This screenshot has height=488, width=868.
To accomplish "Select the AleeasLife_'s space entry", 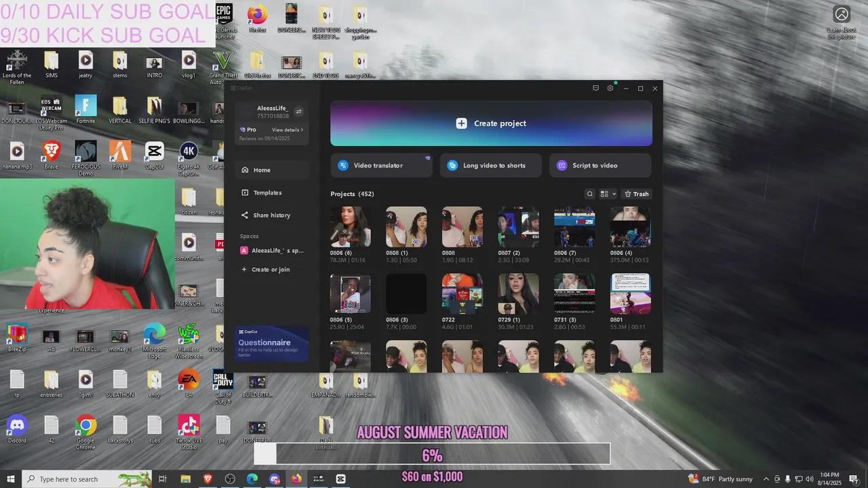I will (272, 250).
